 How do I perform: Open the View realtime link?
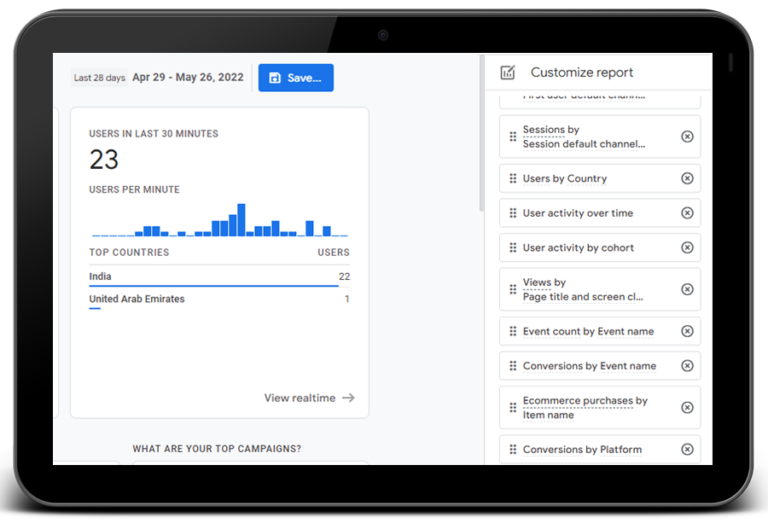click(x=309, y=398)
